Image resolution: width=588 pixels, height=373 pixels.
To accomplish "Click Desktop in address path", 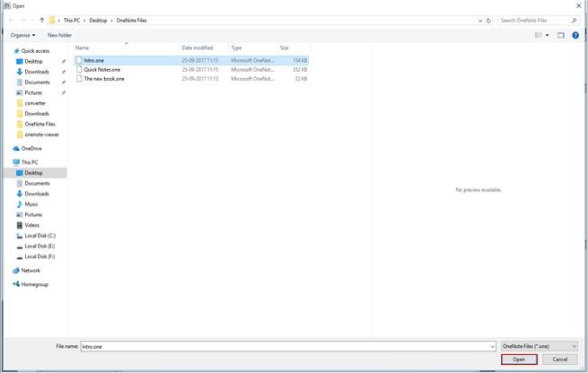I will (98, 21).
